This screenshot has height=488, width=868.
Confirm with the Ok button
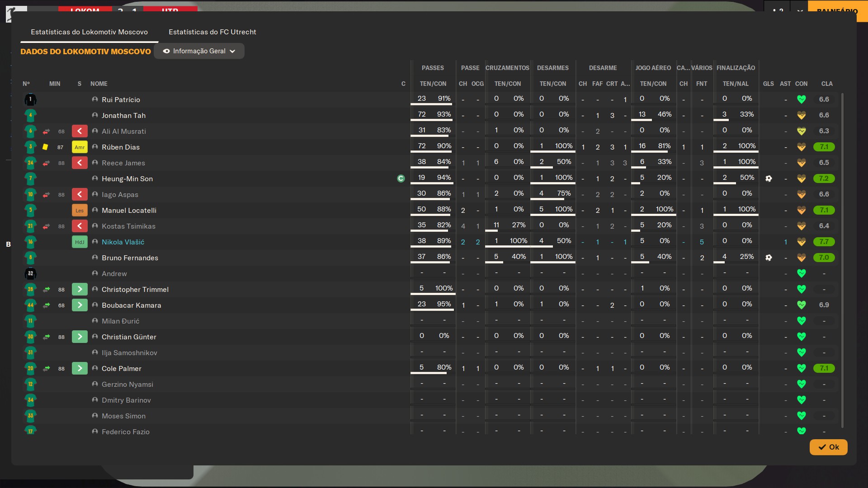pos(828,447)
